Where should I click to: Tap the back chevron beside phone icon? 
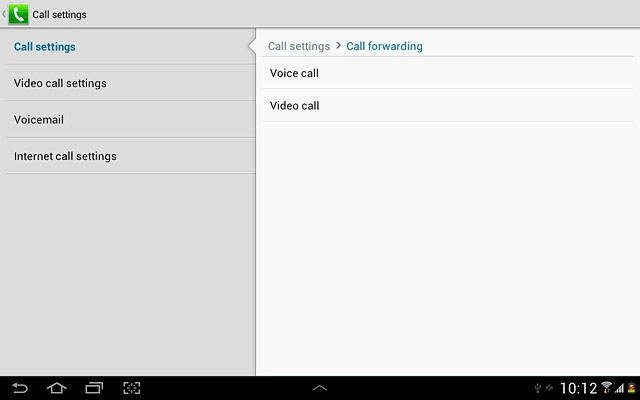4,14
